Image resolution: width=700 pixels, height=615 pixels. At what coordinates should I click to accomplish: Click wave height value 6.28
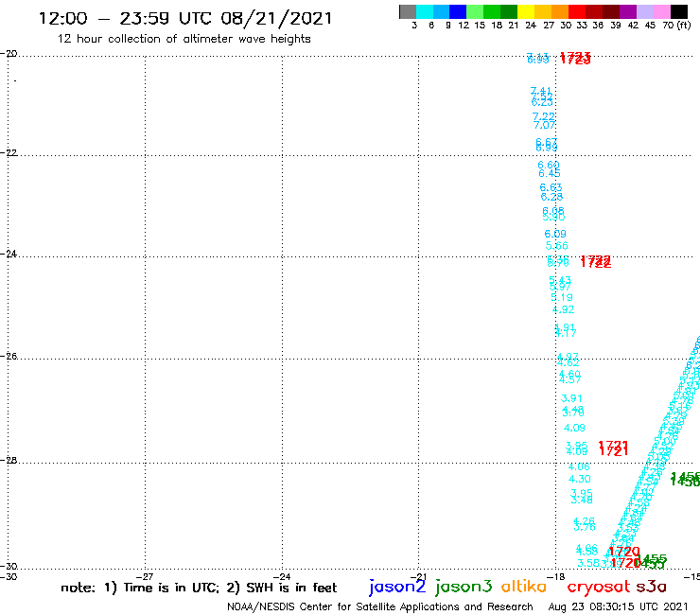pyautogui.click(x=551, y=197)
